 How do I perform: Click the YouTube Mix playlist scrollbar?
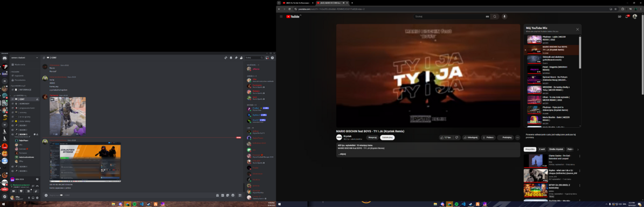coord(580,53)
